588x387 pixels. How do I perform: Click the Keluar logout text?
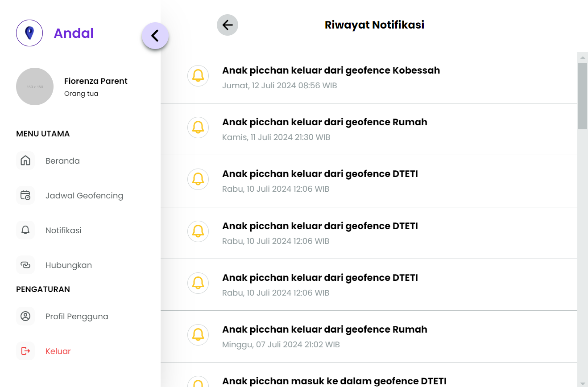pos(58,351)
